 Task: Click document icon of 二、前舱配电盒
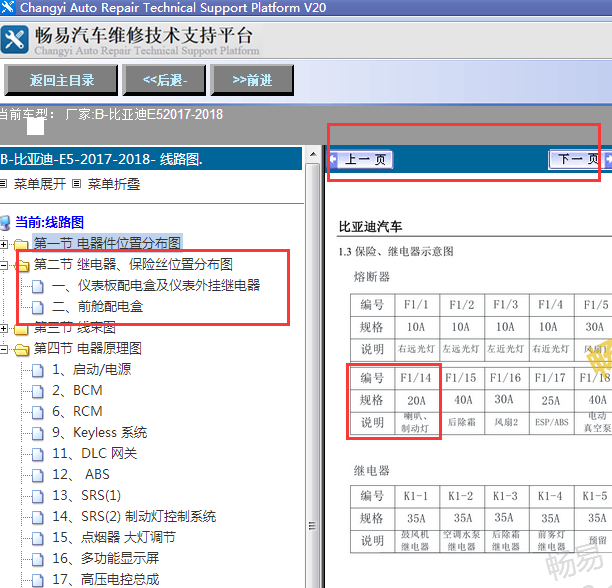[37, 307]
